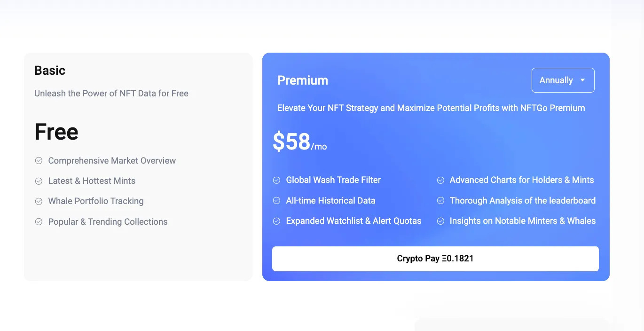The height and width of the screenshot is (331, 644).
Task: Click check icon beside Thorough Analysis of leaderboard
Action: (440, 201)
